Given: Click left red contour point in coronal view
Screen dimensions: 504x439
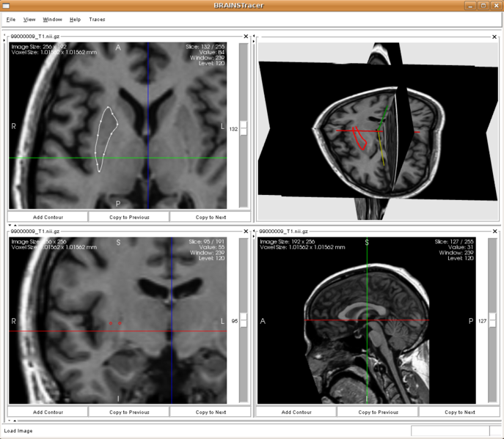Looking at the screenshot, I should (111, 323).
